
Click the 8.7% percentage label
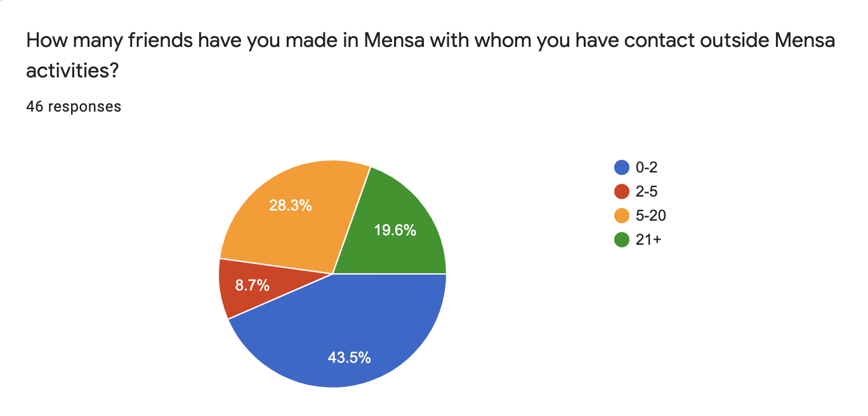click(252, 285)
